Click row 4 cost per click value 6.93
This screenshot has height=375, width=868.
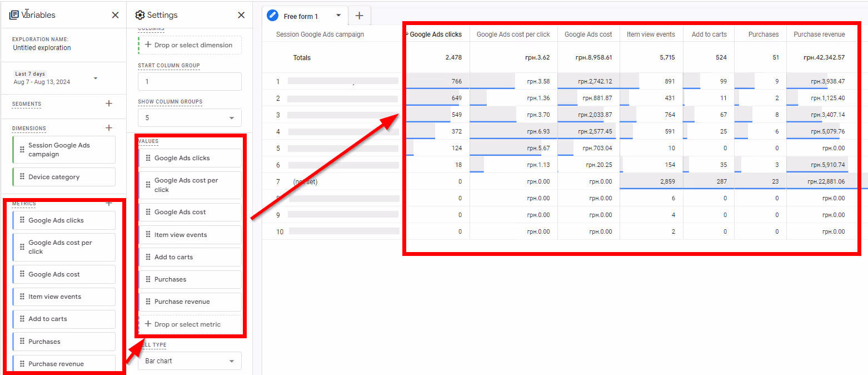pos(538,131)
